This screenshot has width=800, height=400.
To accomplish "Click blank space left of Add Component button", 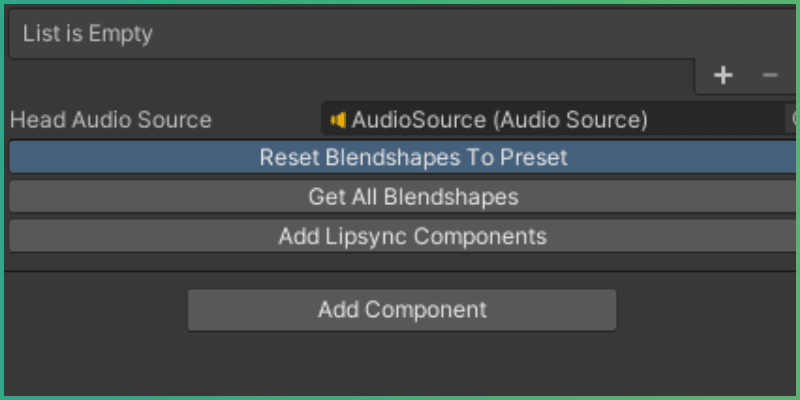I will (x=95, y=310).
